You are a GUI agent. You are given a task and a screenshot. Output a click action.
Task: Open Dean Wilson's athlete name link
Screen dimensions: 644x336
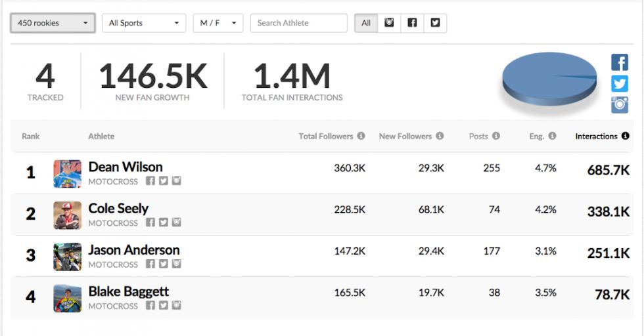pyautogui.click(x=126, y=167)
